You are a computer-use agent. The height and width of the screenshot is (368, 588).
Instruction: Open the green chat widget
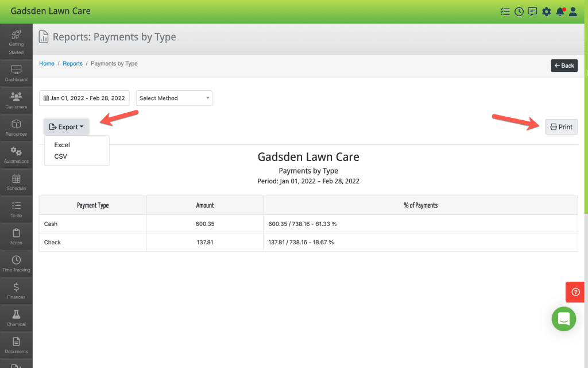point(564,319)
